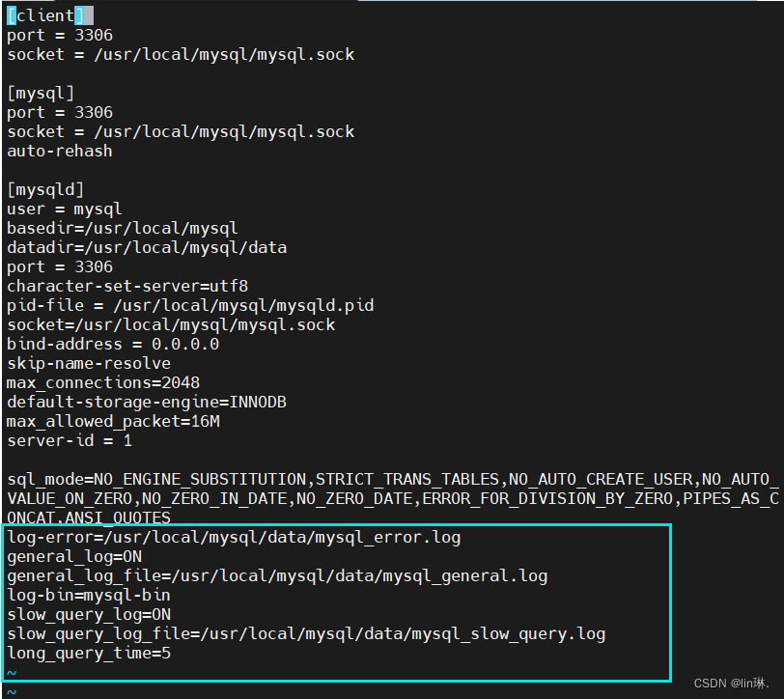Click the [mysqld] section header line
The width and height of the screenshot is (784, 699).
point(45,189)
